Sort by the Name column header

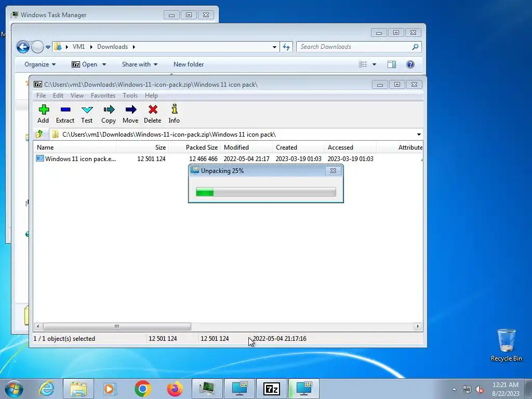point(75,148)
